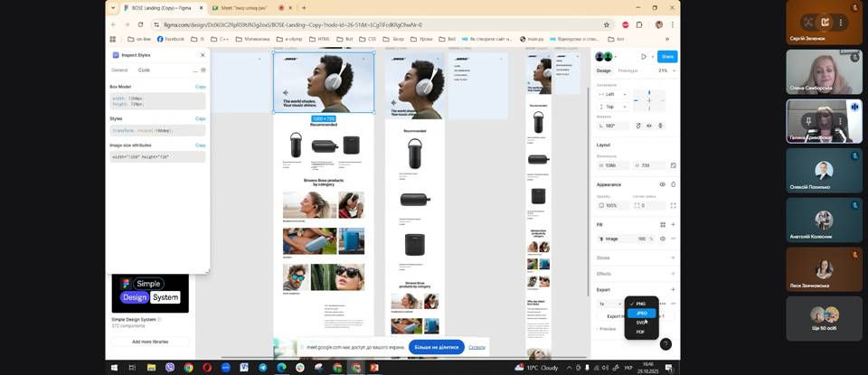The width and height of the screenshot is (868, 375).
Task: Click Add more libraries button
Action: pyautogui.click(x=150, y=342)
